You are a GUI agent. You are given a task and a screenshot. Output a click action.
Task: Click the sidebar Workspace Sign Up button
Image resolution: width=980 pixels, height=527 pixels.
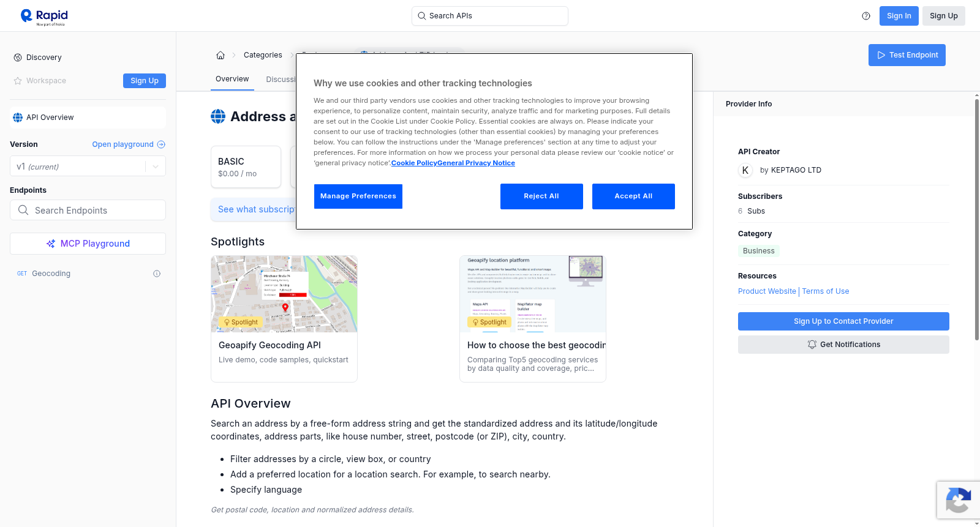pos(145,81)
